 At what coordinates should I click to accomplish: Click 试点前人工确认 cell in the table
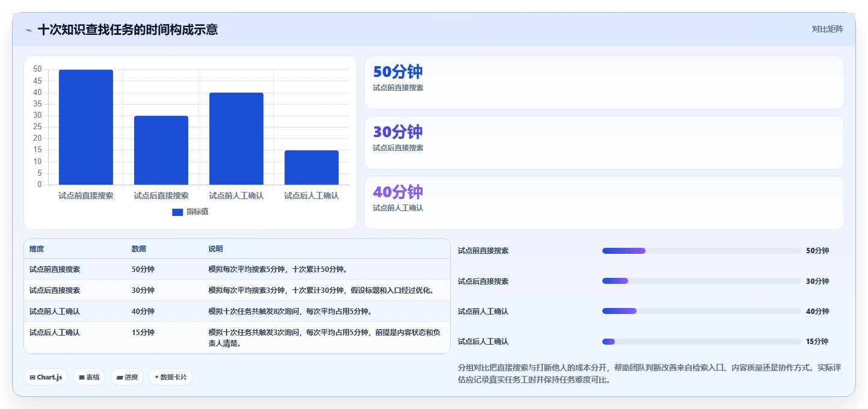(55, 312)
